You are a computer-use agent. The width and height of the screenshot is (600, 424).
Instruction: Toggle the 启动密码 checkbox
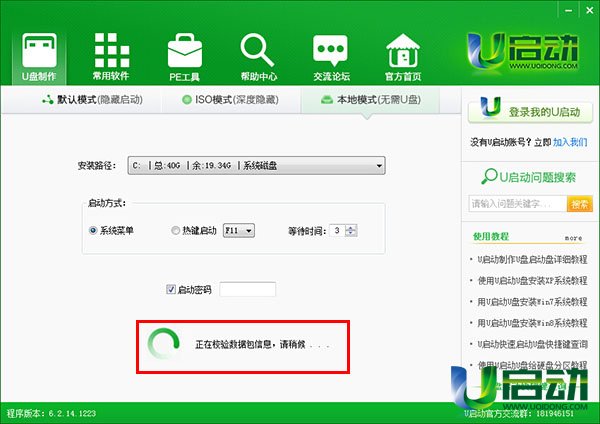coord(171,289)
